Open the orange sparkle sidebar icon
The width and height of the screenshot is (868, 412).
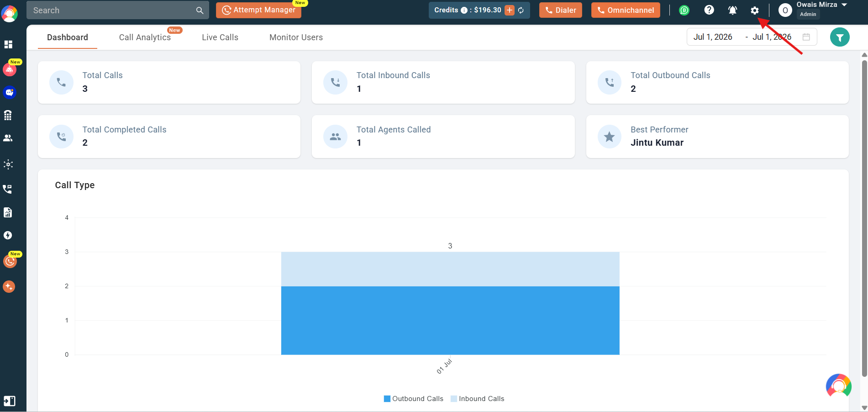tap(9, 286)
